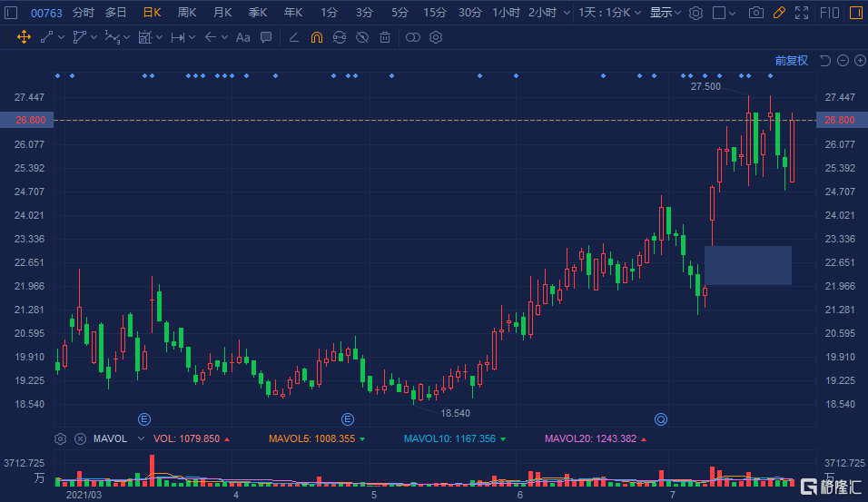
Task: Zoom out chart with minus icon
Action: [x=843, y=60]
